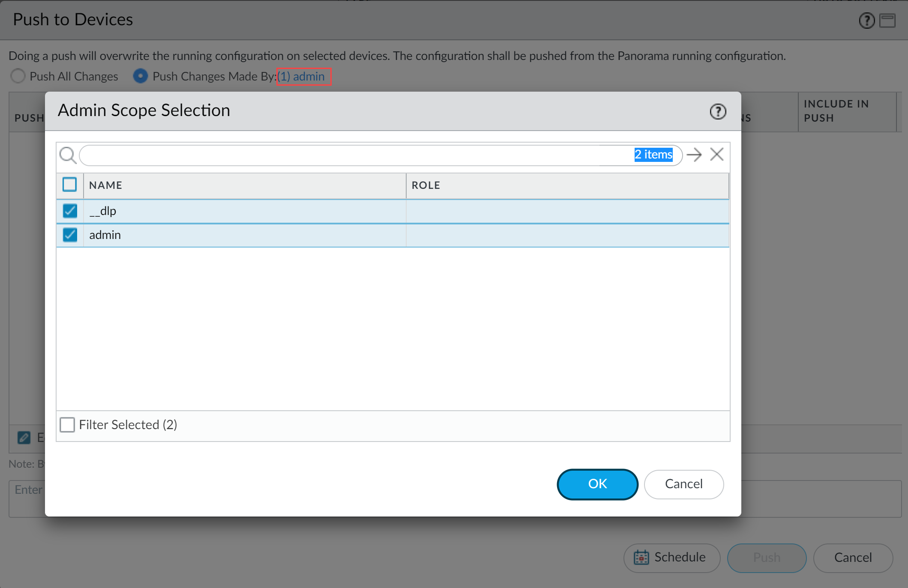
Task: Clear the search with the X icon
Action: [x=717, y=155]
